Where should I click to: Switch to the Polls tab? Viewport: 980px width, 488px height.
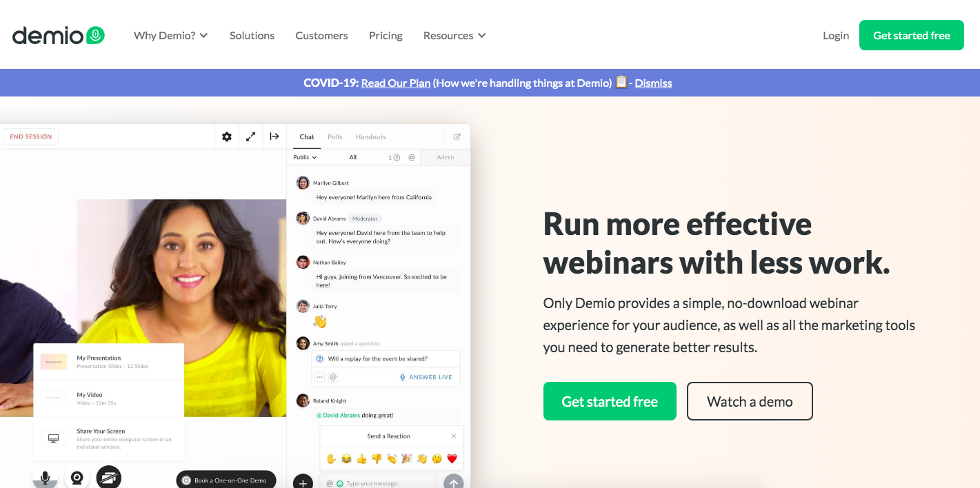click(x=335, y=136)
